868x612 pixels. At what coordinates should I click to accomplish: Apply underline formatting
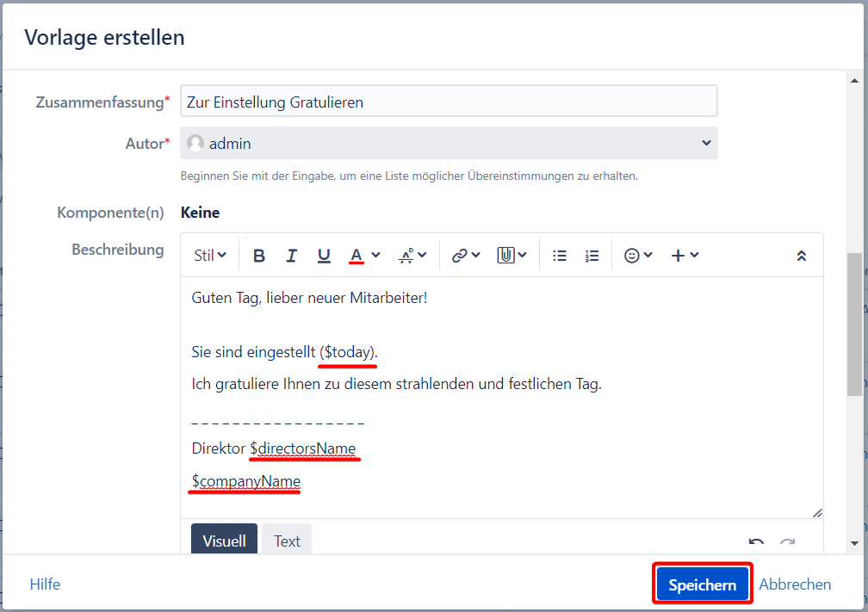324,256
